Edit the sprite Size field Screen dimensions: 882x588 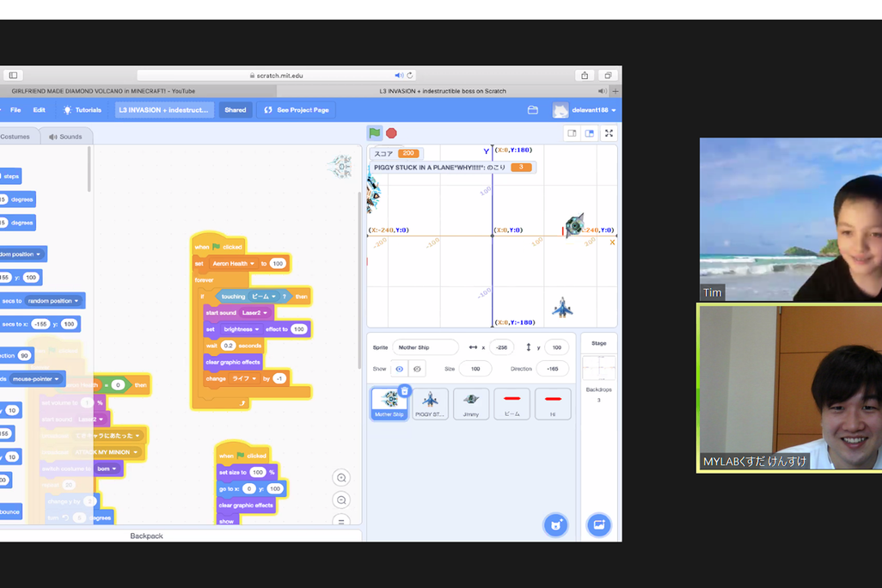475,369
